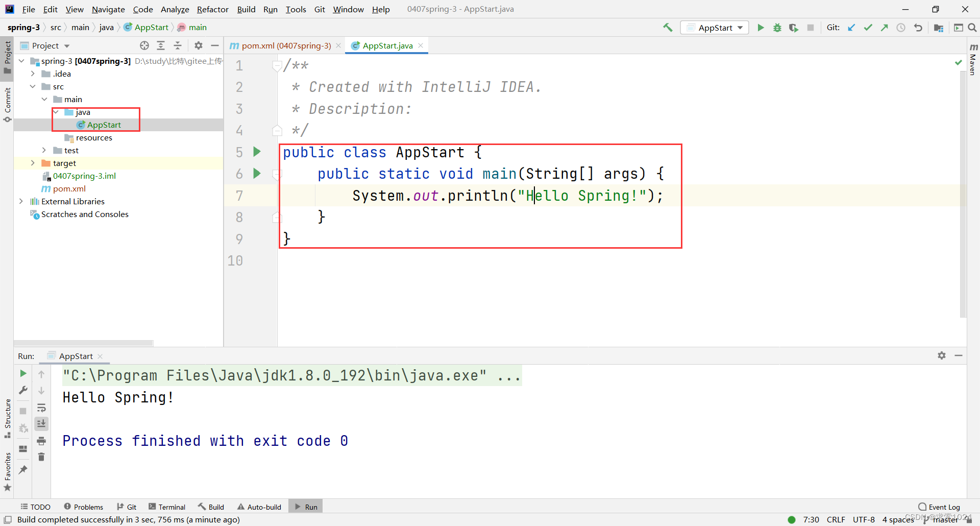Open the Refactor menu
The width and height of the screenshot is (980, 526).
(212, 9)
